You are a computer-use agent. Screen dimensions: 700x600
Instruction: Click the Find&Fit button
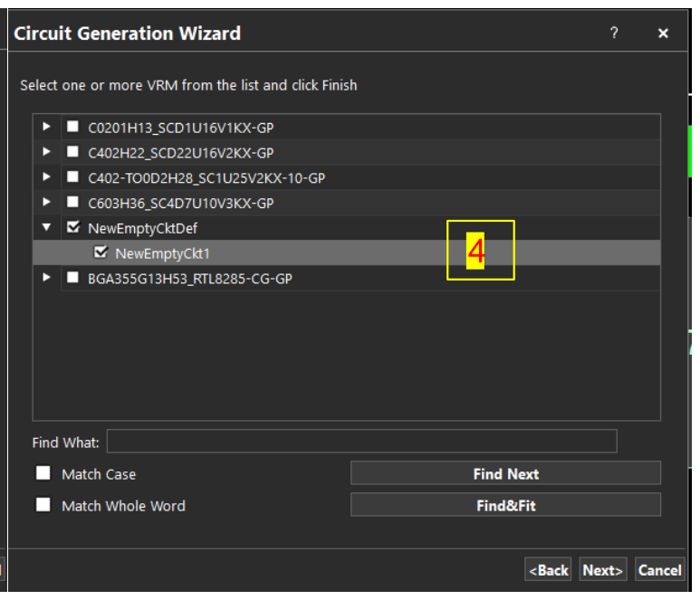pyautogui.click(x=506, y=505)
